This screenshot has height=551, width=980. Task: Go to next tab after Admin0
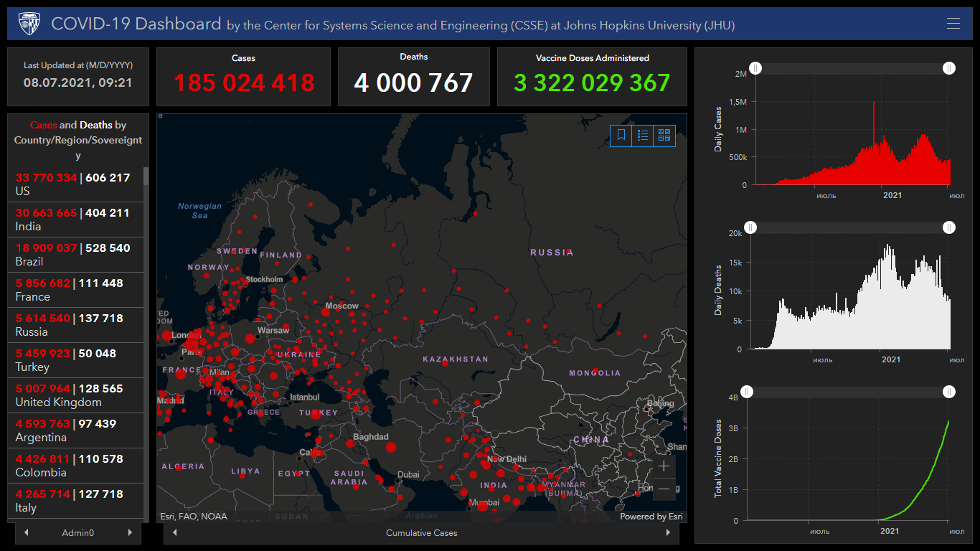click(x=130, y=532)
